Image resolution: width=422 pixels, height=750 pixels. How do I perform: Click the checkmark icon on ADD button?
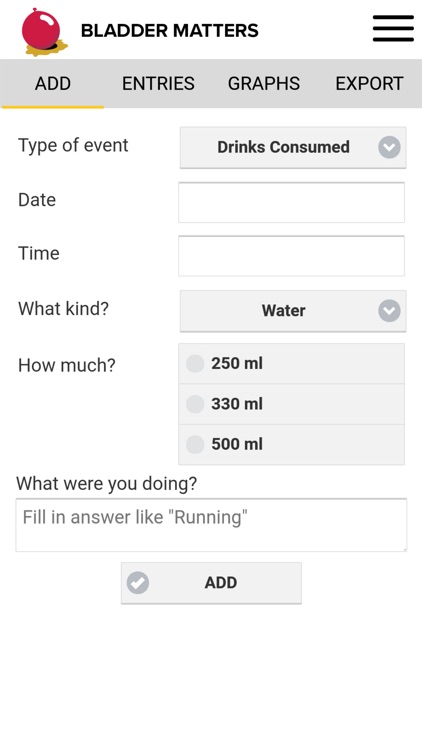(x=138, y=583)
